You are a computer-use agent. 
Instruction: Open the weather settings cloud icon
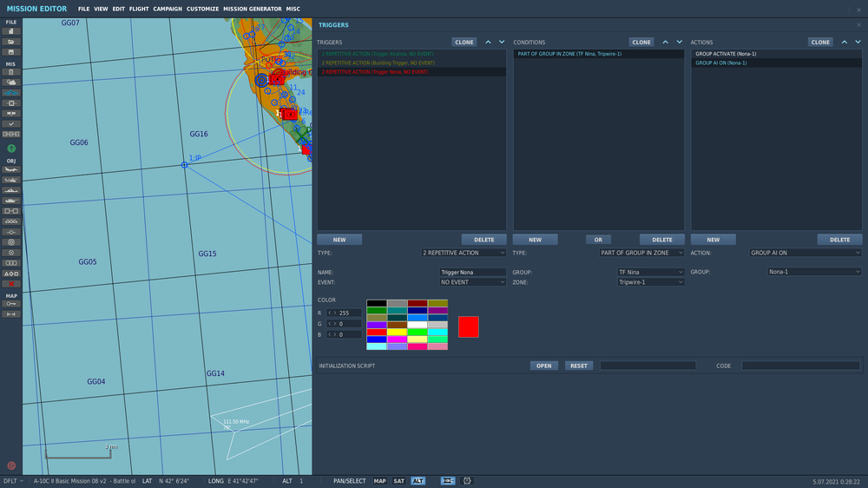tap(11, 82)
